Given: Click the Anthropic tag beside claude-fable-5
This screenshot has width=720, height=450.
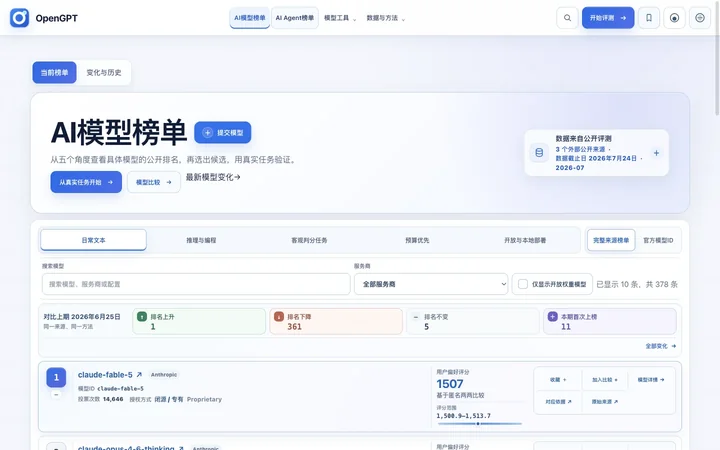Looking at the screenshot, I should pos(164,375).
